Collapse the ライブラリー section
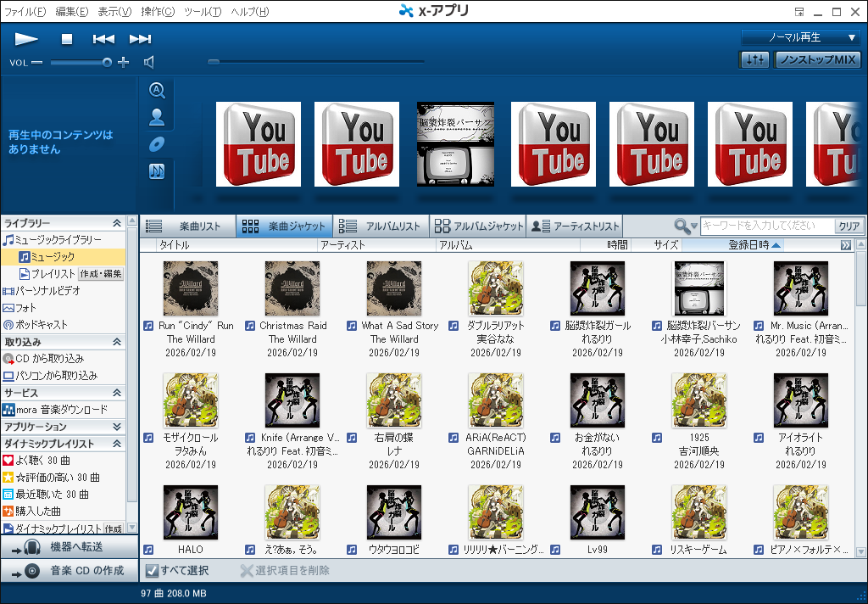The width and height of the screenshot is (868, 604). coord(117,223)
